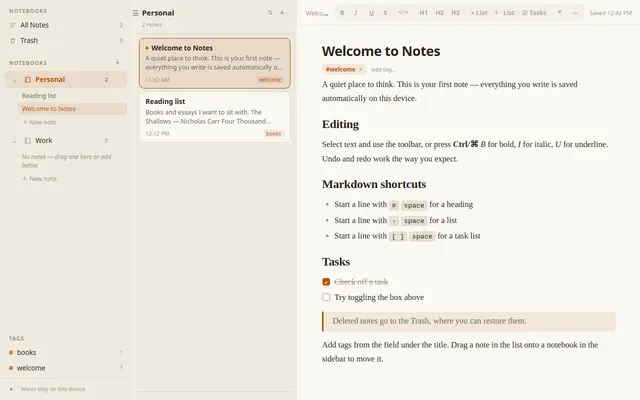The image size is (640, 400).
Task: Click the '12:12 PM' timestamp on Reading list card
Action: coord(157,133)
